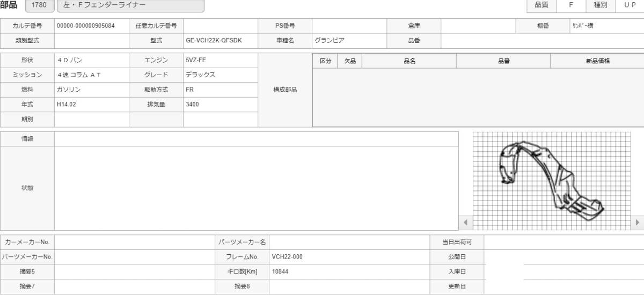The image size is (644, 295).
Task: Click the 品番 column header in 構成部品 table
Action: tap(503, 61)
